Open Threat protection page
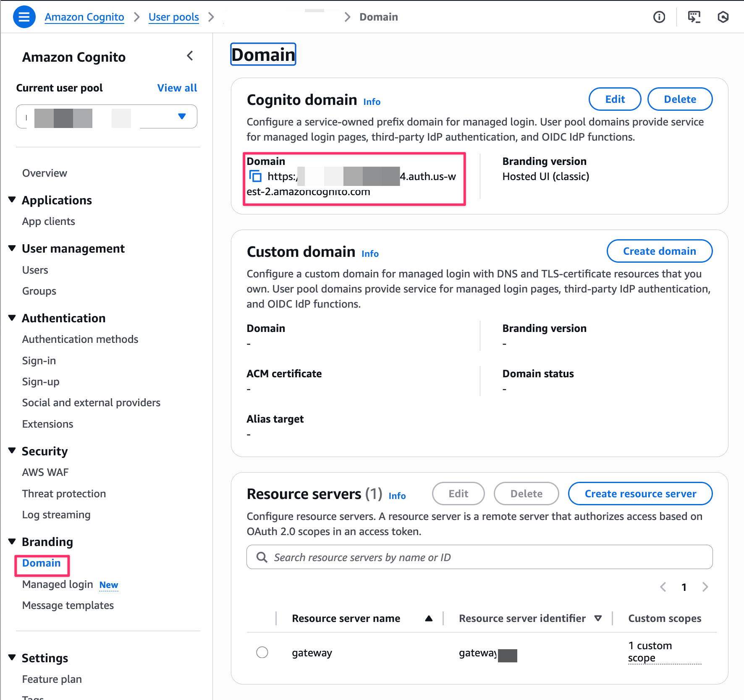744x700 pixels. (64, 494)
